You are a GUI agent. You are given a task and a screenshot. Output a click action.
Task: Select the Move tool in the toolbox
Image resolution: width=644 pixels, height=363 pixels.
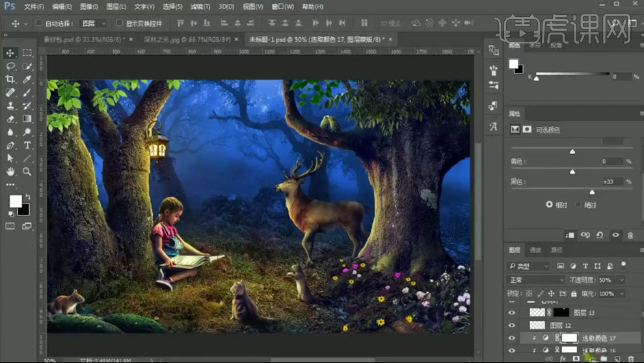click(10, 53)
